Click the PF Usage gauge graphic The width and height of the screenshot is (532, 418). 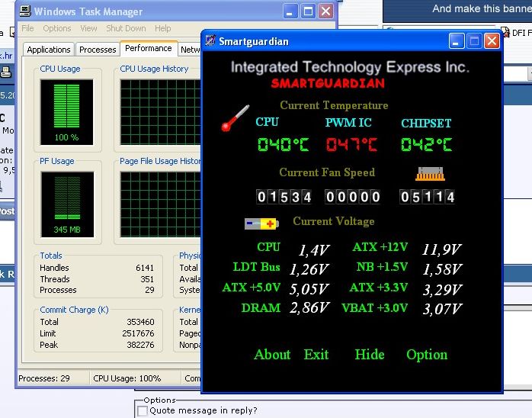click(66, 204)
